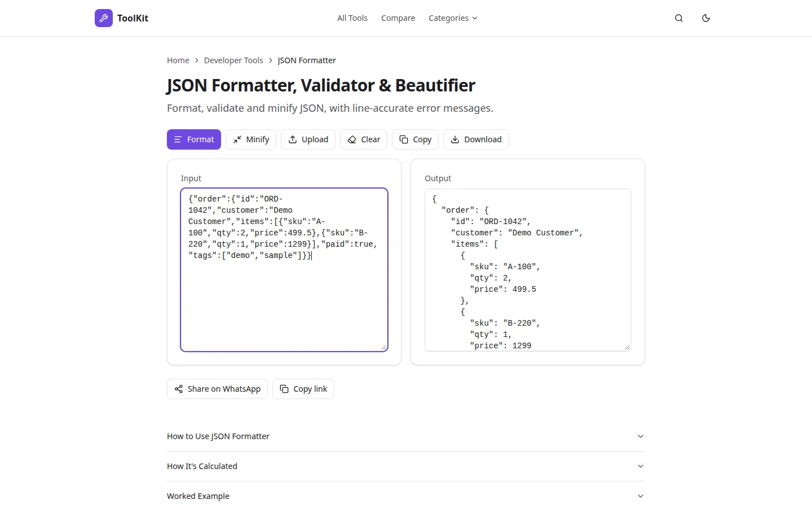
Task: Click the Download button
Action: [476, 139]
